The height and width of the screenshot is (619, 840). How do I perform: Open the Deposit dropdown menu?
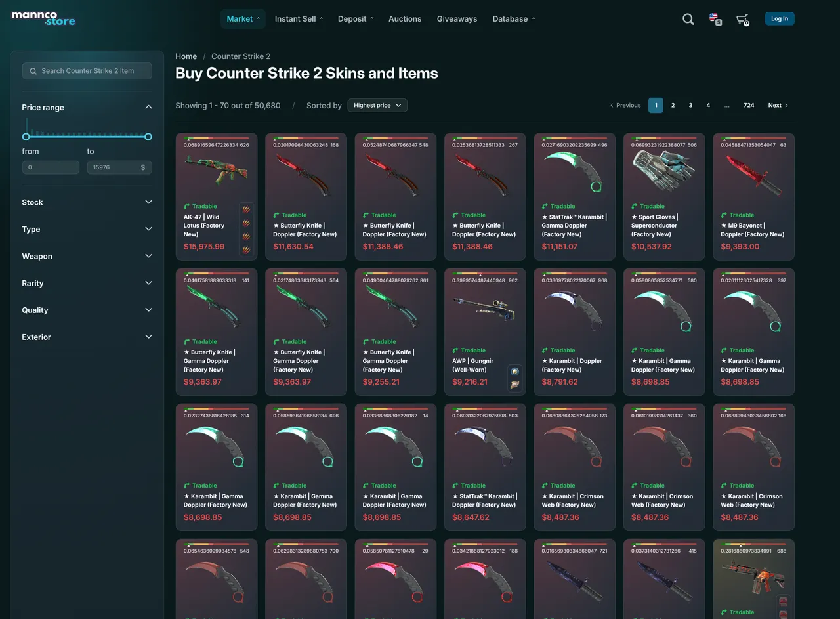(x=356, y=19)
